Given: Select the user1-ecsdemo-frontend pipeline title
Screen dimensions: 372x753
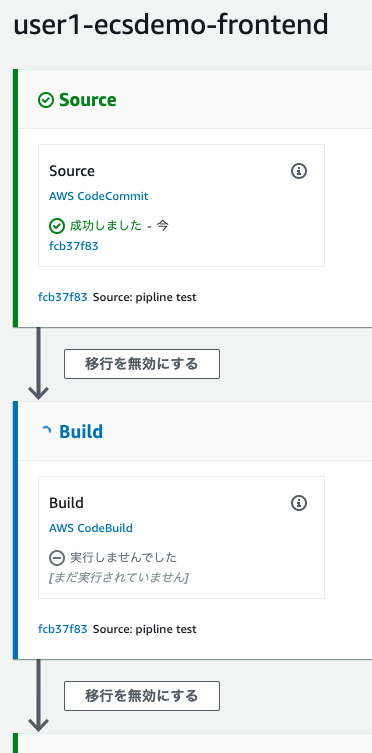Looking at the screenshot, I should 171,25.
